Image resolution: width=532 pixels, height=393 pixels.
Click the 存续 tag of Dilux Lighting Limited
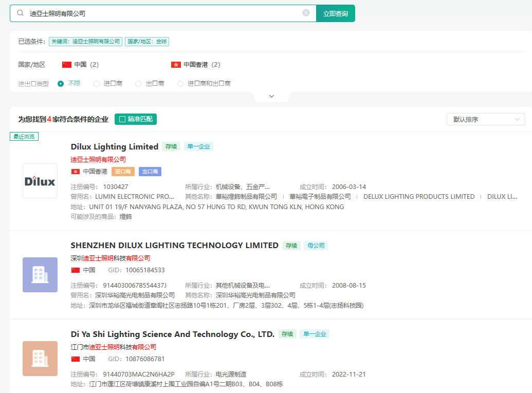coord(171,146)
